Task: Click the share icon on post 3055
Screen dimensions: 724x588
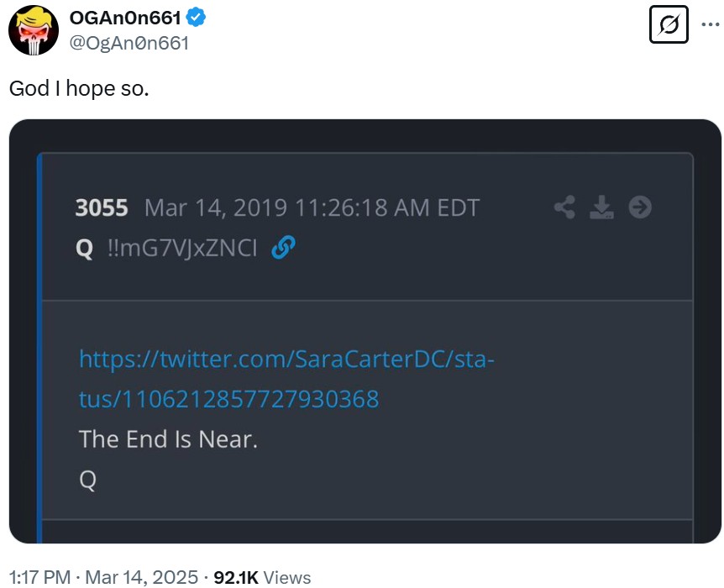Action: pyautogui.click(x=564, y=207)
